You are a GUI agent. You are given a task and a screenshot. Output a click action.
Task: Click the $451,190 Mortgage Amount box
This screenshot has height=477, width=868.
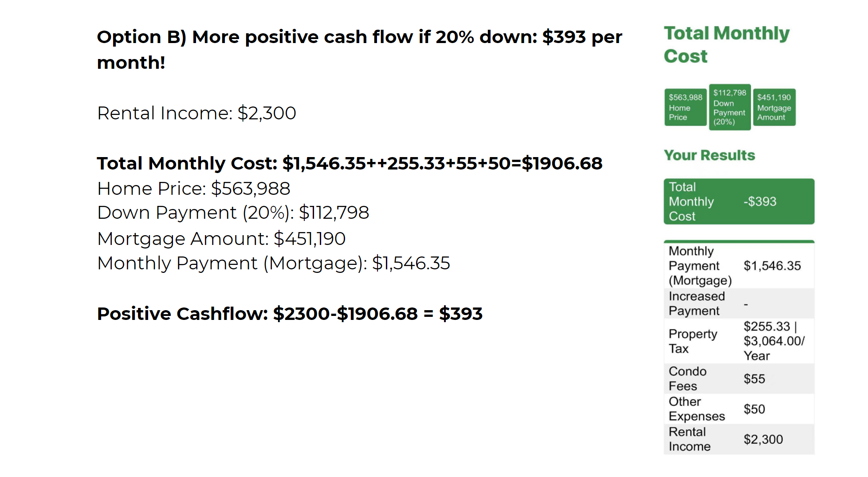(x=774, y=107)
